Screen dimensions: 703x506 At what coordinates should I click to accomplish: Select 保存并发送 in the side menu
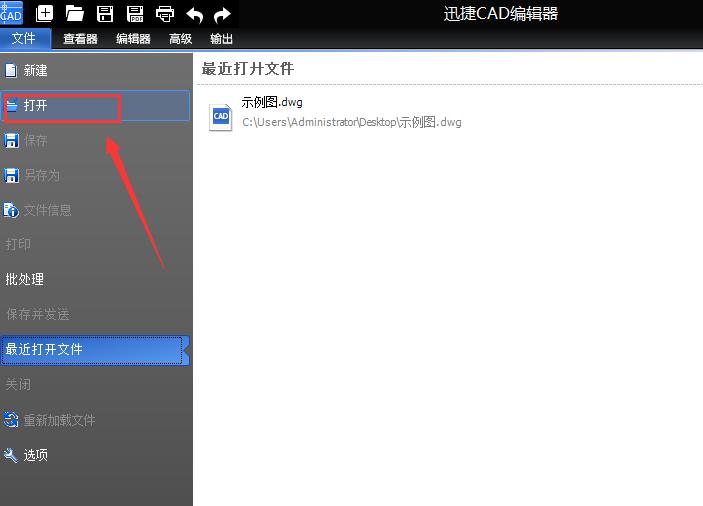point(95,314)
